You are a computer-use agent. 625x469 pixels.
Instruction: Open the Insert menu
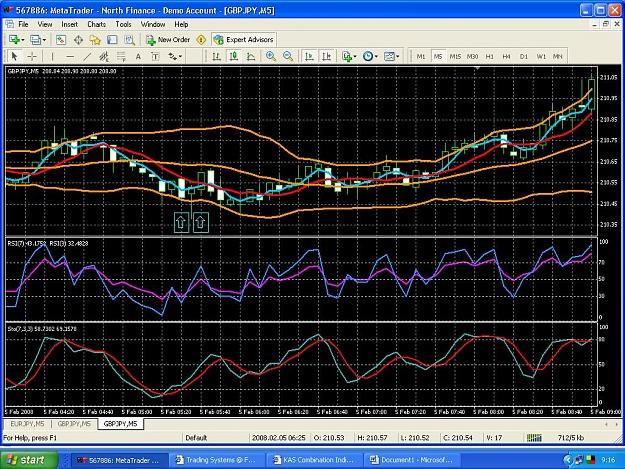[69, 24]
